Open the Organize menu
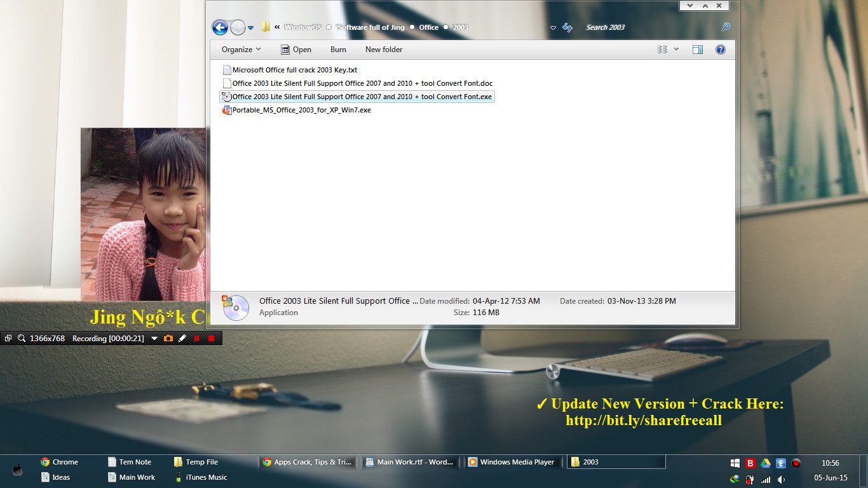The width and height of the screenshot is (868, 488). point(241,50)
